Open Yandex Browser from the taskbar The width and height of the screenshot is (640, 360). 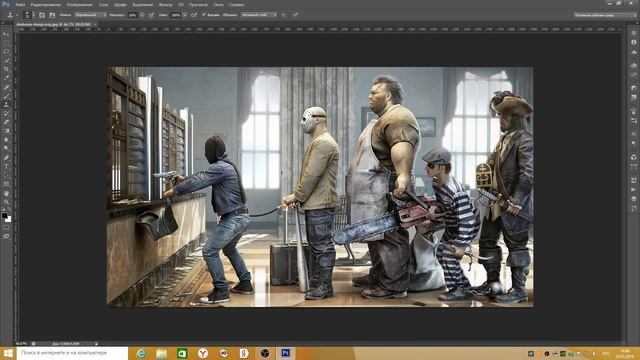click(x=203, y=353)
